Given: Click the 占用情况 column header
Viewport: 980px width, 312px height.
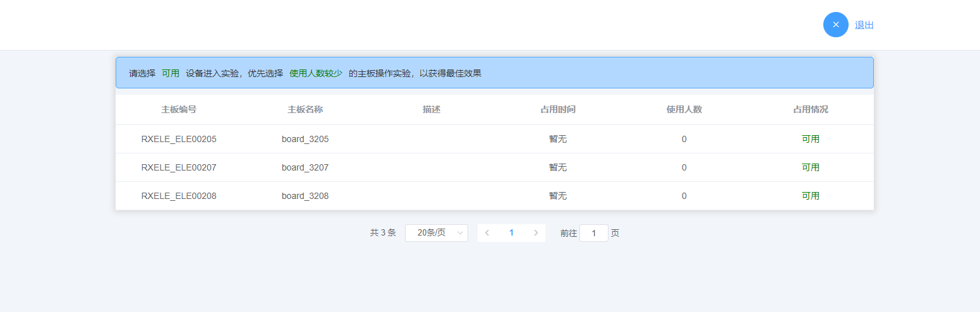Looking at the screenshot, I should click(810, 109).
